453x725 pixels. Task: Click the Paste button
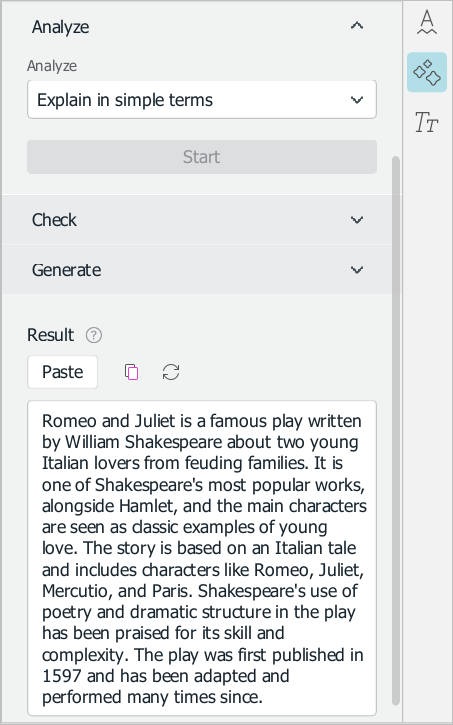[x=62, y=372]
